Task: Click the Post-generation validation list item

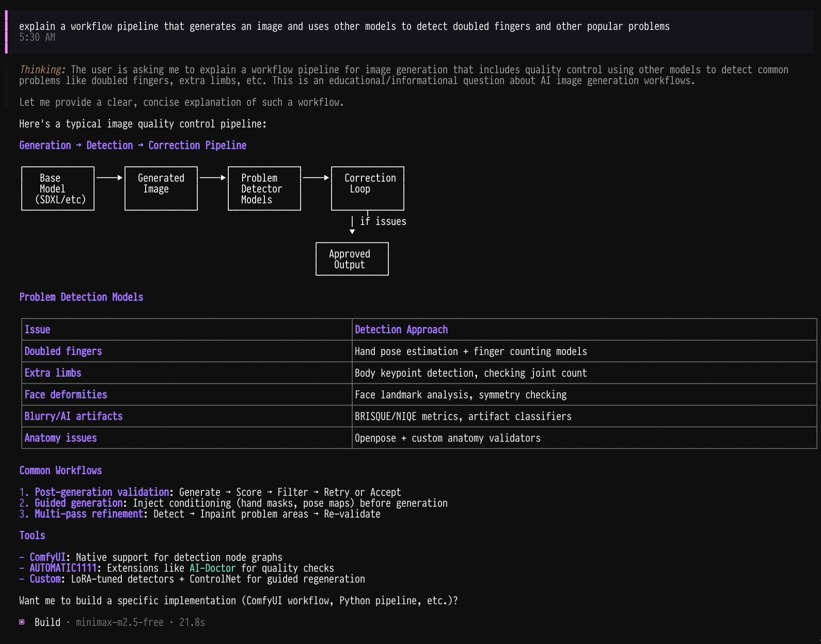Action: 102,492
